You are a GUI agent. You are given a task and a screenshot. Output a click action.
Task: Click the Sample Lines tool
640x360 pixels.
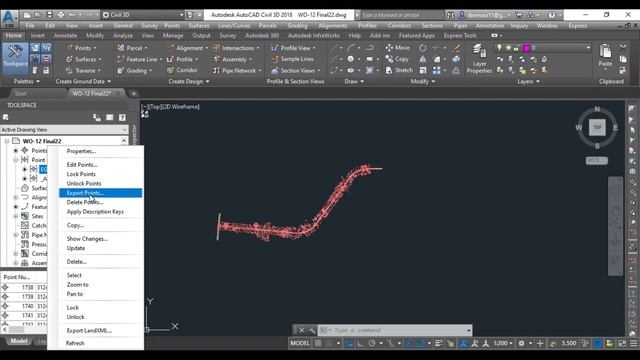[x=292, y=59]
